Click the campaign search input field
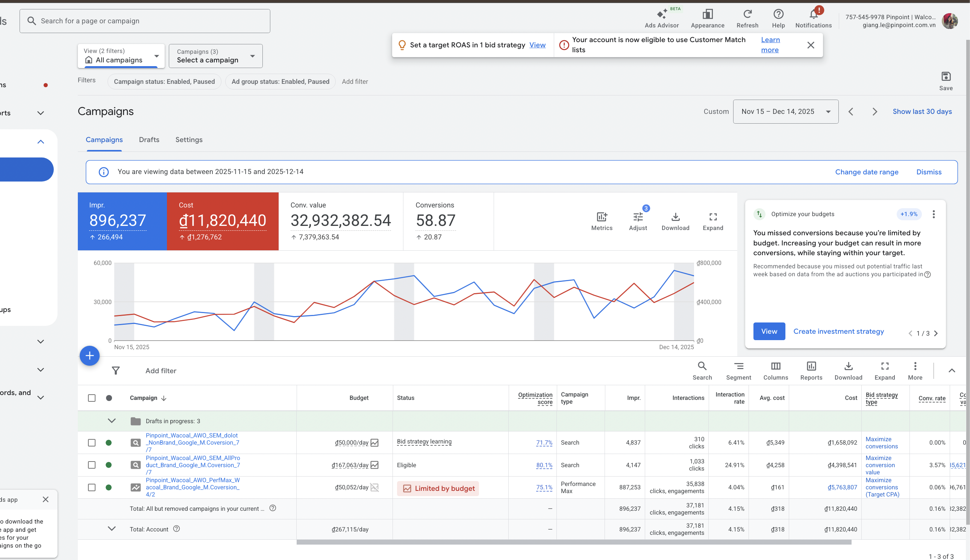970x560 pixels. [x=145, y=21]
